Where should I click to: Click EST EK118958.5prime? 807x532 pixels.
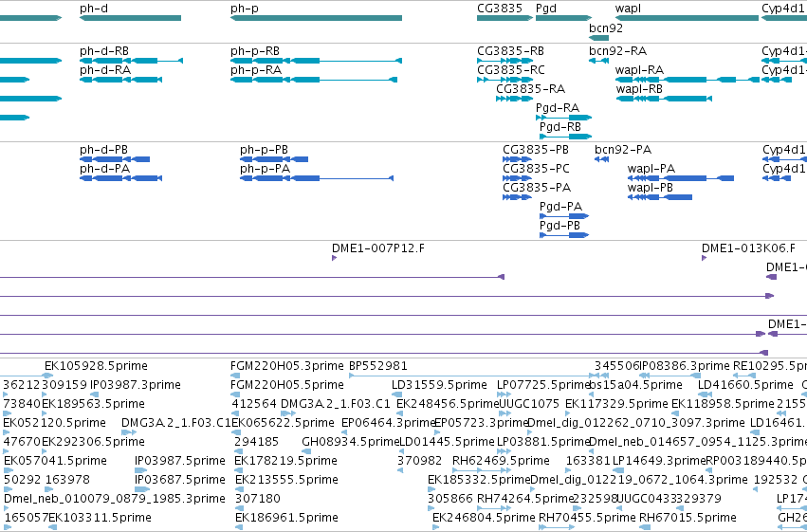click(723, 404)
